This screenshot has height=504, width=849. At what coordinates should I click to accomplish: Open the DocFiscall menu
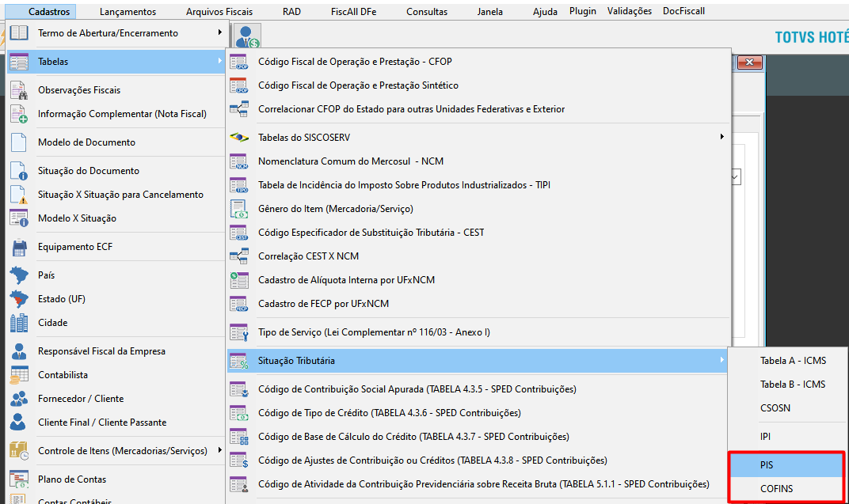(x=683, y=11)
